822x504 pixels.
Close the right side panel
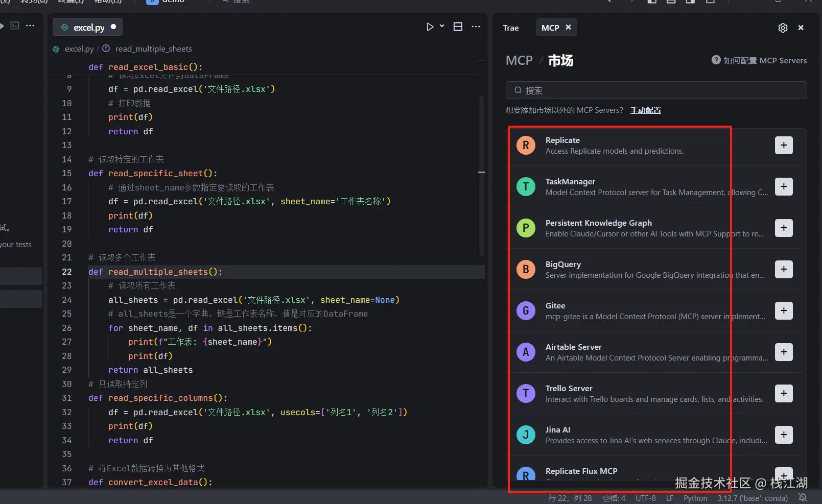[x=801, y=28]
